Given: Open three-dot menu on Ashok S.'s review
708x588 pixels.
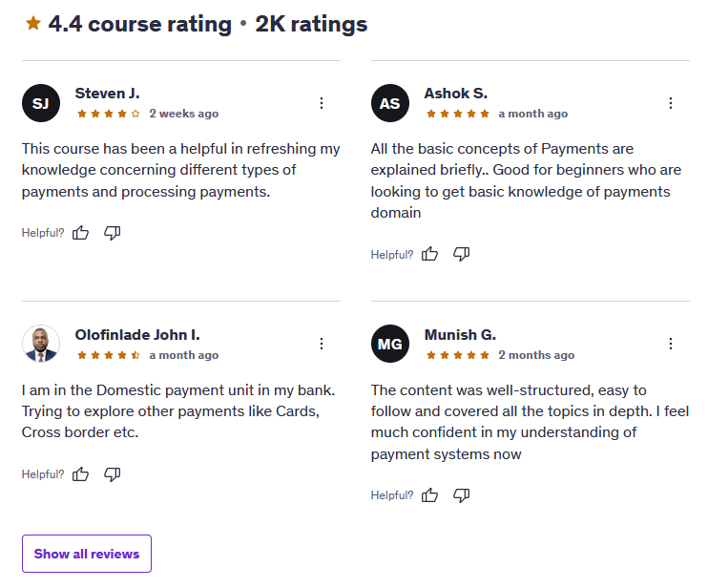Looking at the screenshot, I should coord(671,103).
